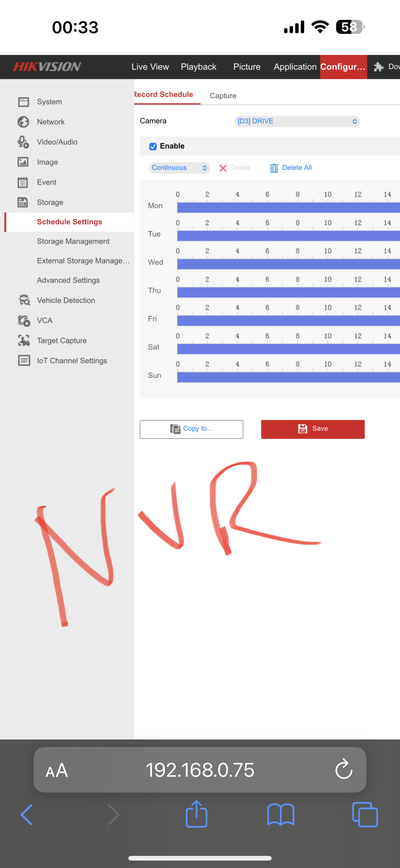Click the System monitor icon in sidebar
This screenshot has width=400, height=868.
23,102
